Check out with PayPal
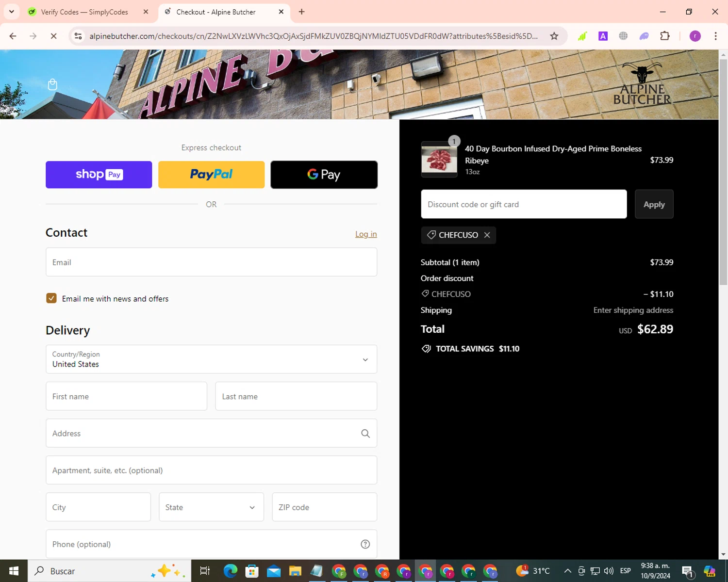 pyautogui.click(x=211, y=175)
